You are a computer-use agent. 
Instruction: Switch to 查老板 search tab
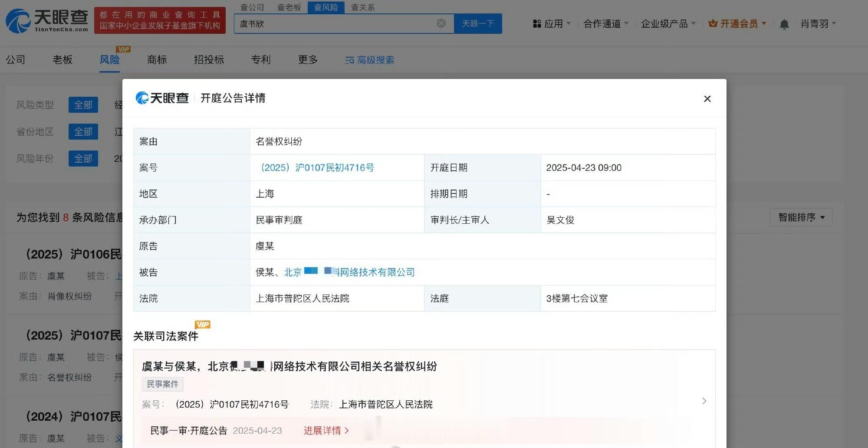pyautogui.click(x=289, y=7)
